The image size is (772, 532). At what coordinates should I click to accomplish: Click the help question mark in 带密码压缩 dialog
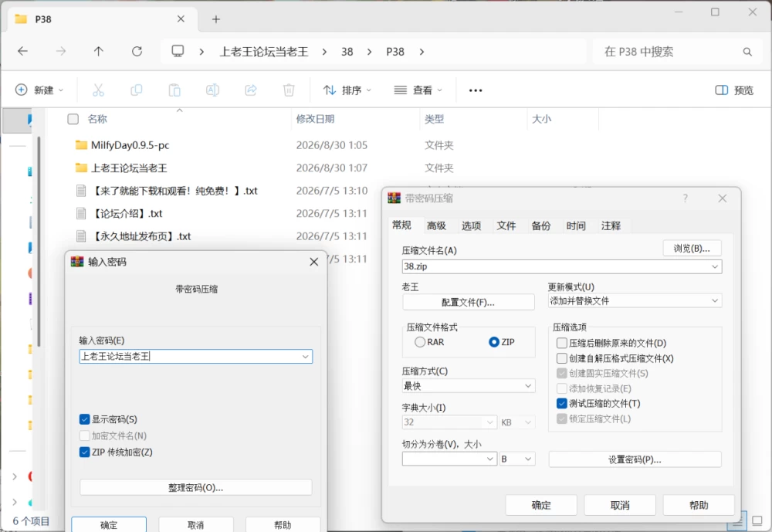(x=685, y=198)
